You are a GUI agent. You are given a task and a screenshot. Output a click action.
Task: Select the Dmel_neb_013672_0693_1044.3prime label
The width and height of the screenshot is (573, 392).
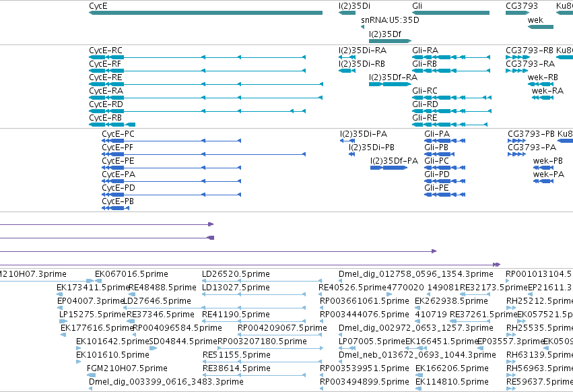point(417,355)
